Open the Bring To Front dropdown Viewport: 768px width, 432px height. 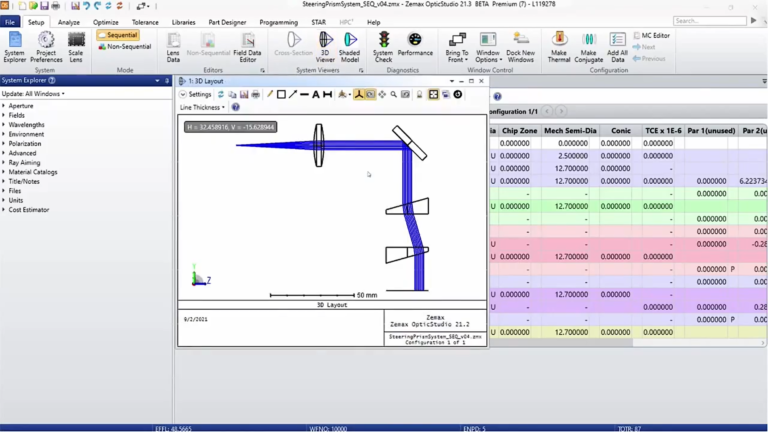pyautogui.click(x=457, y=47)
